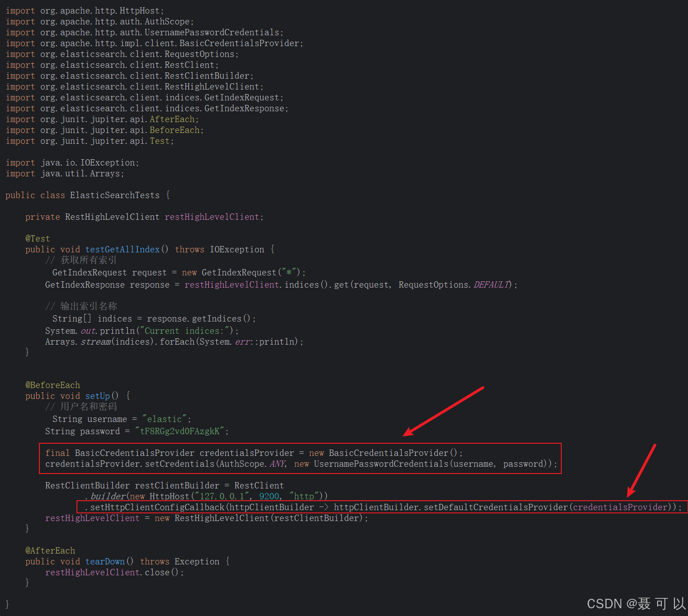Image resolution: width=688 pixels, height=616 pixels.
Task: Click the 'Arrays.stream(indices)' line
Action: (174, 342)
